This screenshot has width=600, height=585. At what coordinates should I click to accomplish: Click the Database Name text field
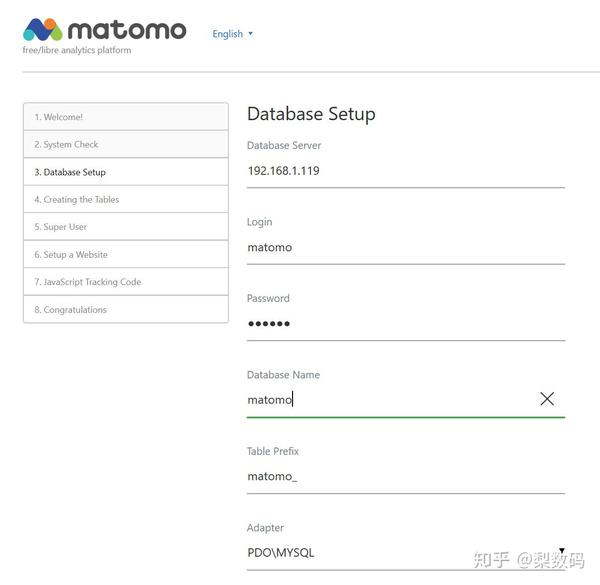coord(390,400)
